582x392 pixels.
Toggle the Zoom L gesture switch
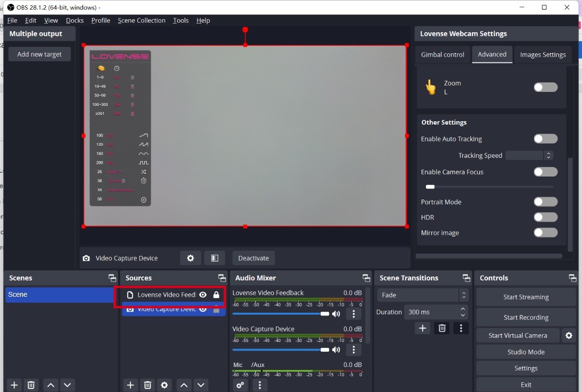[x=546, y=87]
